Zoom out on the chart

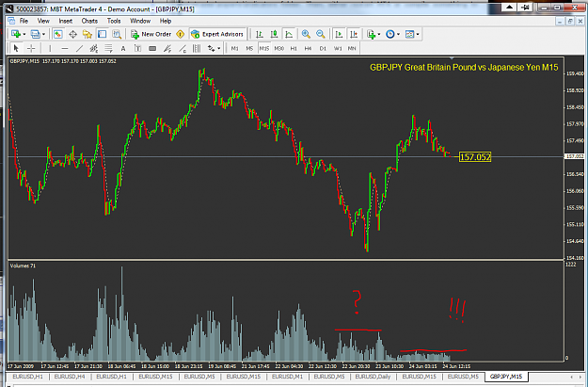(x=321, y=34)
